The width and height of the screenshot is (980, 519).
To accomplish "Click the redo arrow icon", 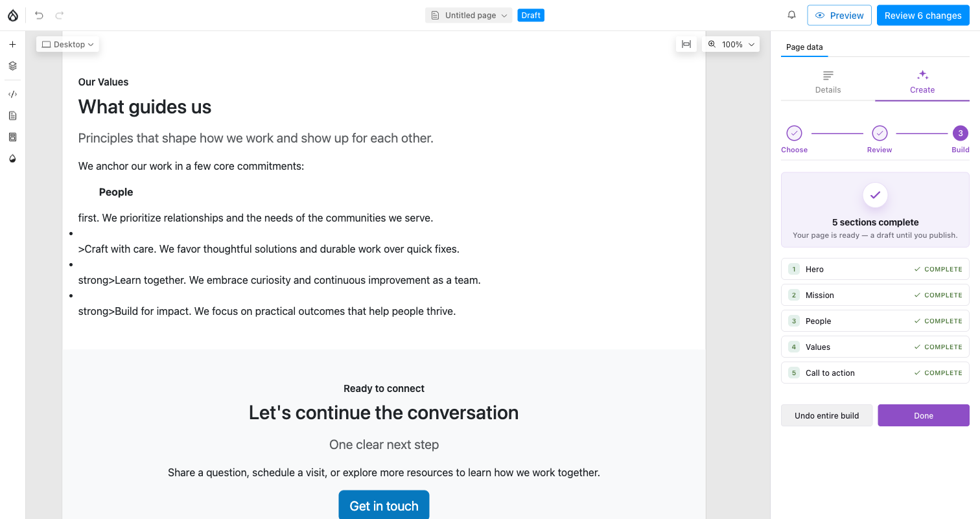I will [60, 16].
